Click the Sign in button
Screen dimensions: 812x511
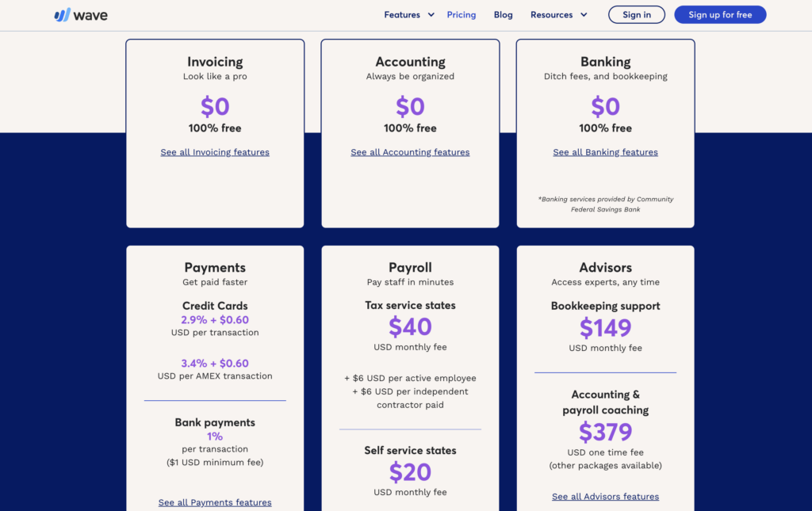(637, 15)
